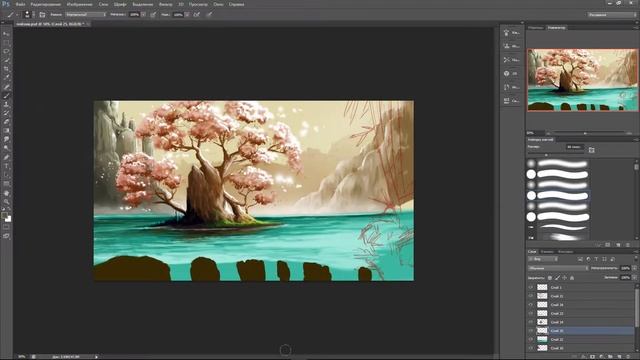Open the Фильтр menu

tap(165, 4)
